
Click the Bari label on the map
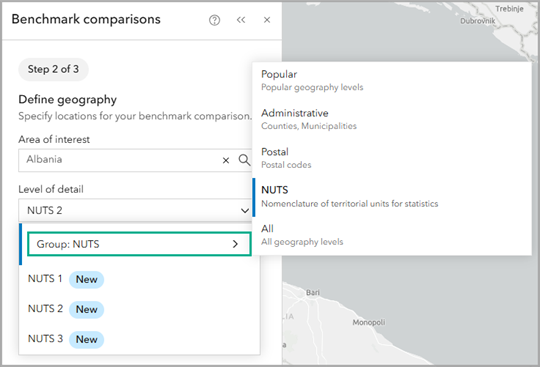tap(313, 293)
